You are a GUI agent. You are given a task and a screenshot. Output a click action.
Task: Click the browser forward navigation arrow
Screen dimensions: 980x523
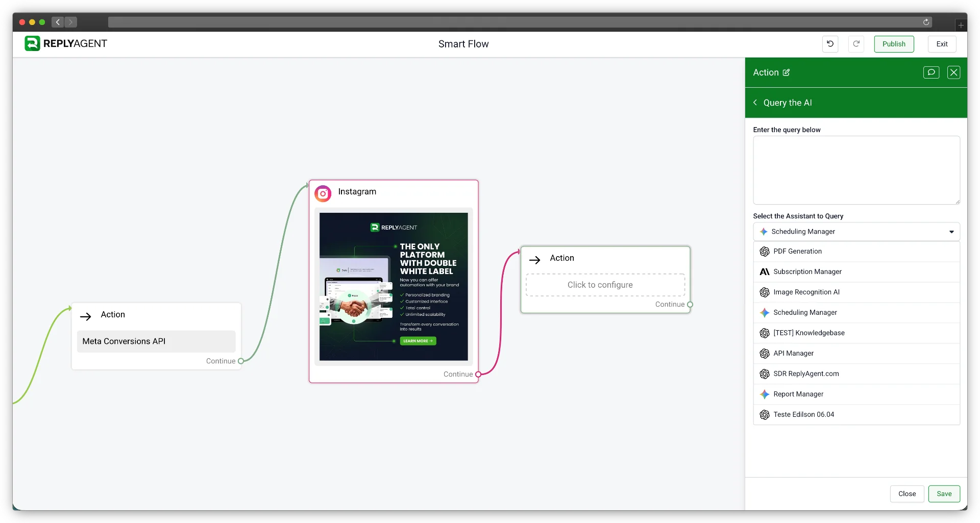click(71, 22)
